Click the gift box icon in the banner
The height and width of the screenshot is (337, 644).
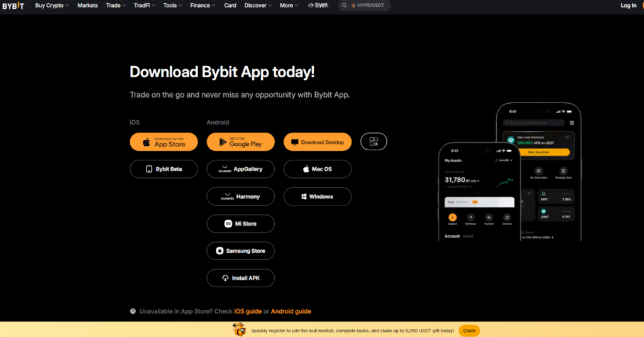(x=239, y=329)
